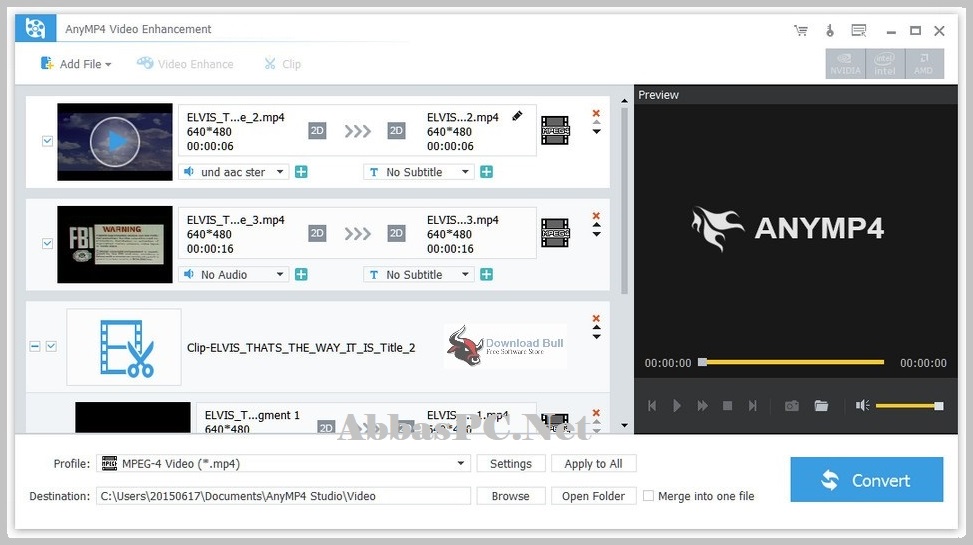This screenshot has width=973, height=545.
Task: Add subtitle to ELVIS_T...e_2.mp4
Action: (x=486, y=172)
